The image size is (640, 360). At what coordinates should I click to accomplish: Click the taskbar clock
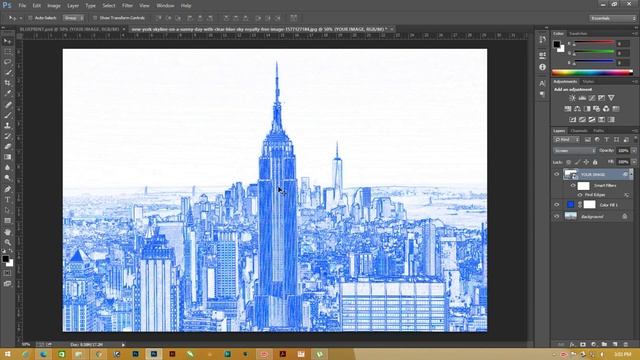tap(623, 354)
